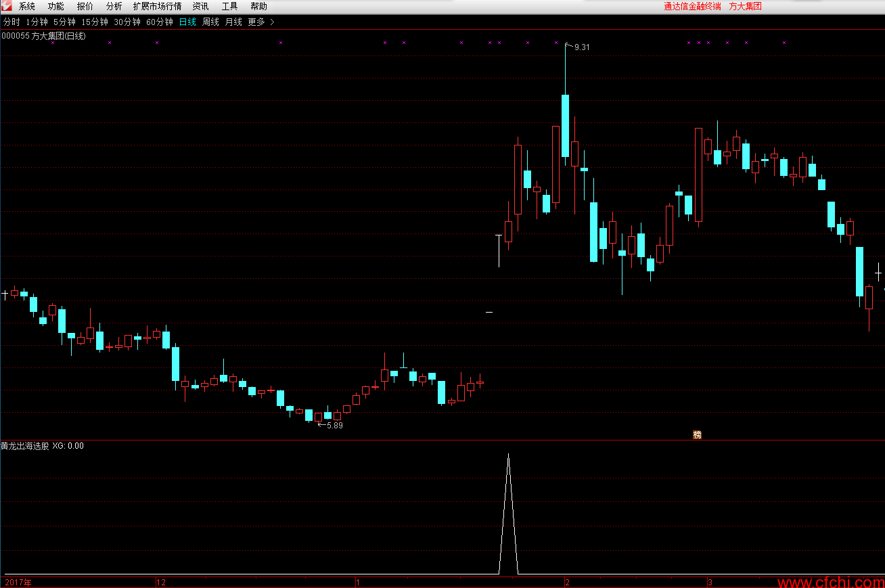
Task: Click the 榜 badge icon on chart
Action: tap(697, 434)
